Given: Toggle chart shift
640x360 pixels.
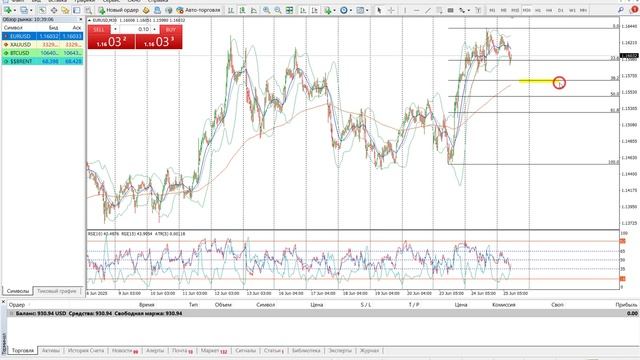Looking at the screenshot, I should click(314, 10).
